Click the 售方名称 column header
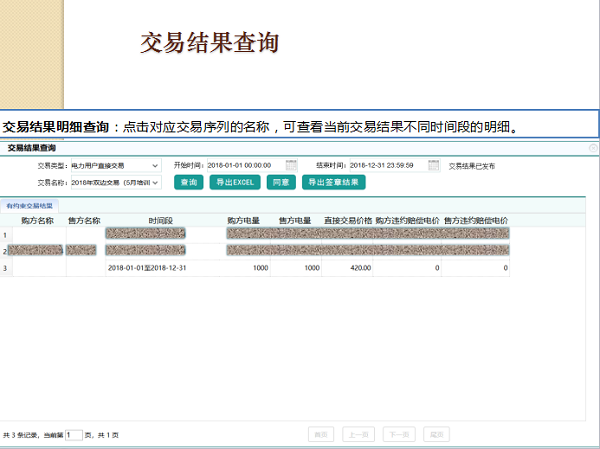Image resolution: width=600 pixels, height=449 pixels. (x=85, y=219)
